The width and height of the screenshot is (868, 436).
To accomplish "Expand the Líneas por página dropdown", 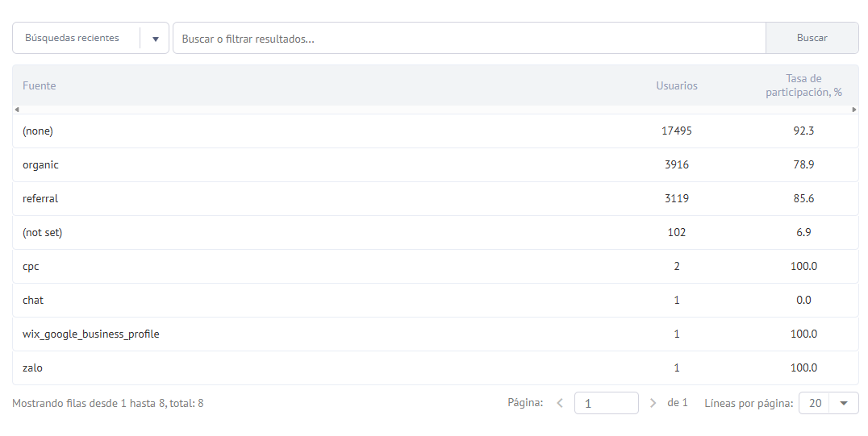I will (844, 403).
